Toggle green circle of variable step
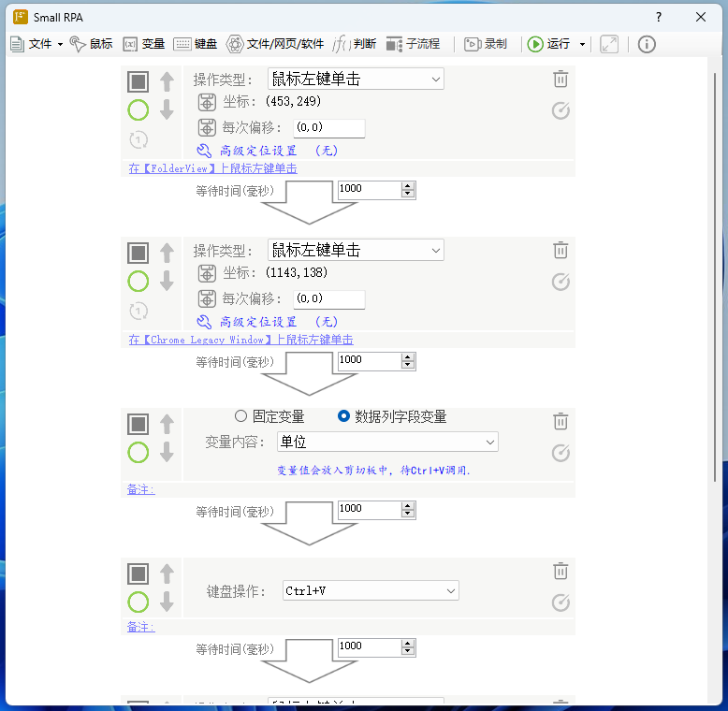728x711 pixels. point(138,453)
